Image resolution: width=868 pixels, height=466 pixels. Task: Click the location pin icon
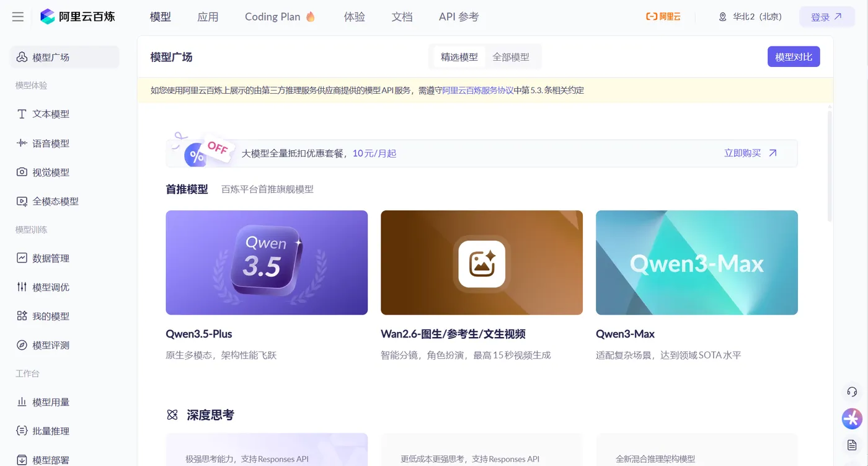click(722, 17)
